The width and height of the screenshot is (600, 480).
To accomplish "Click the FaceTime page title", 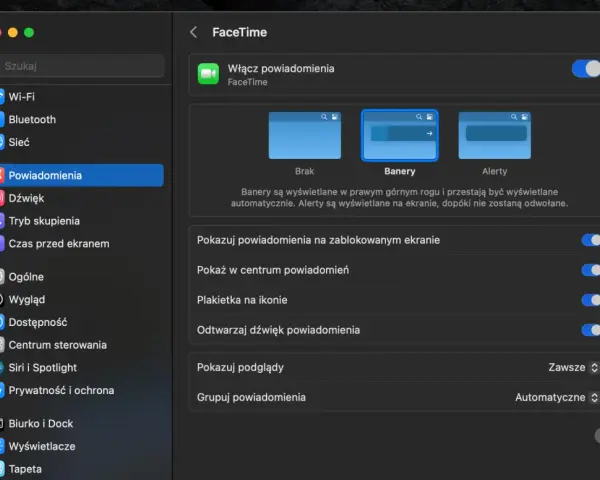I will pos(240,32).
